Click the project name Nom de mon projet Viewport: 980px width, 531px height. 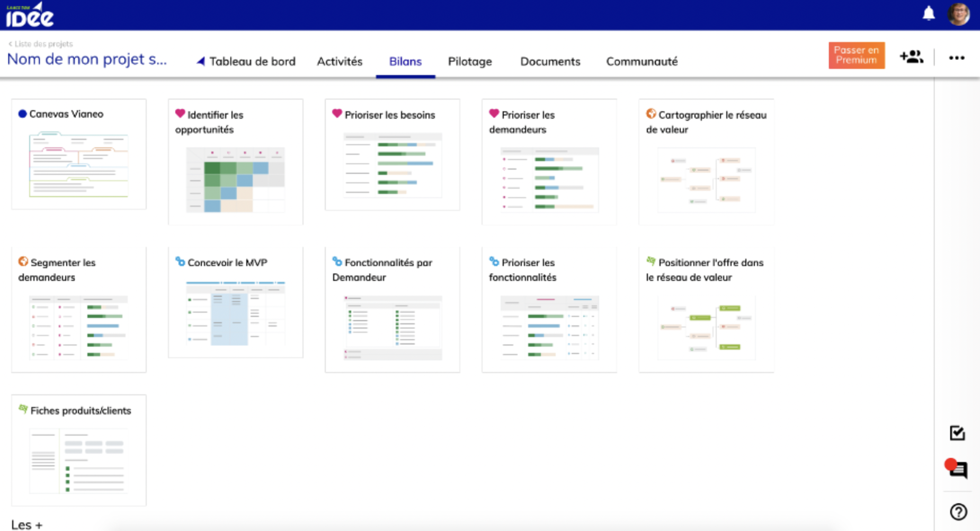(x=87, y=59)
